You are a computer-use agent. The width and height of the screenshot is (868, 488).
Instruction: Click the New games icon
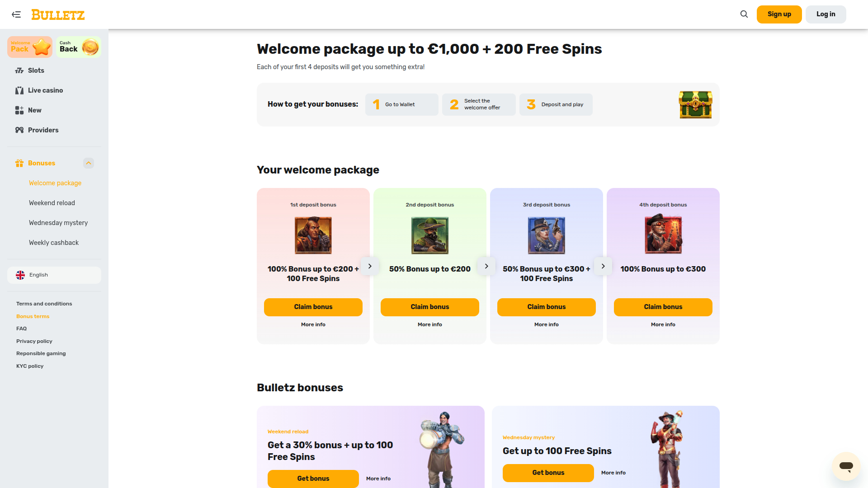click(19, 110)
